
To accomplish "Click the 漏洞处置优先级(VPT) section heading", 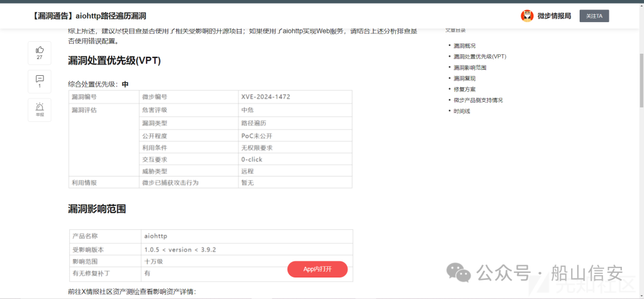I will [114, 60].
